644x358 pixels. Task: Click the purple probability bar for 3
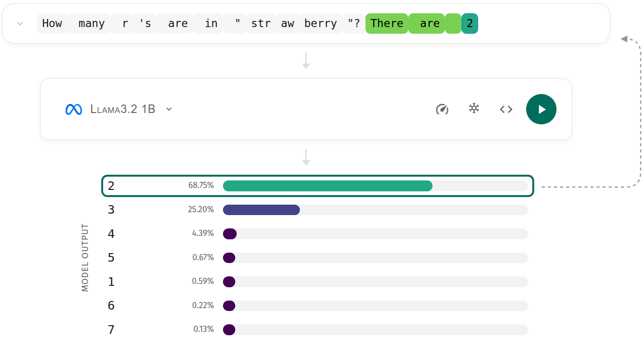[x=261, y=210]
